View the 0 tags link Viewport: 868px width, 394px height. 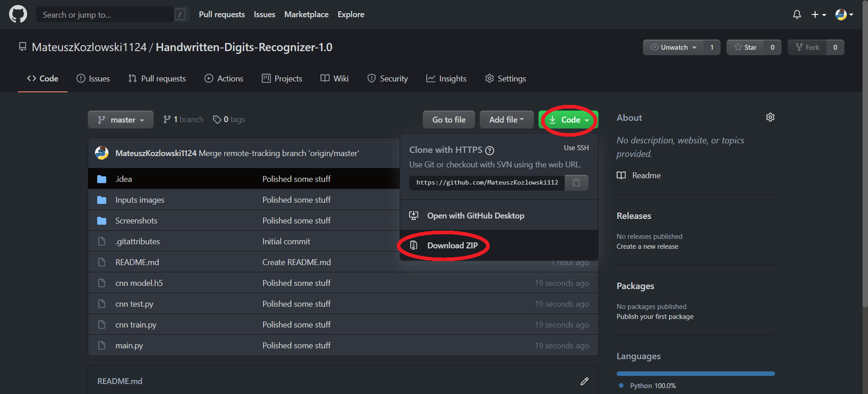click(229, 119)
